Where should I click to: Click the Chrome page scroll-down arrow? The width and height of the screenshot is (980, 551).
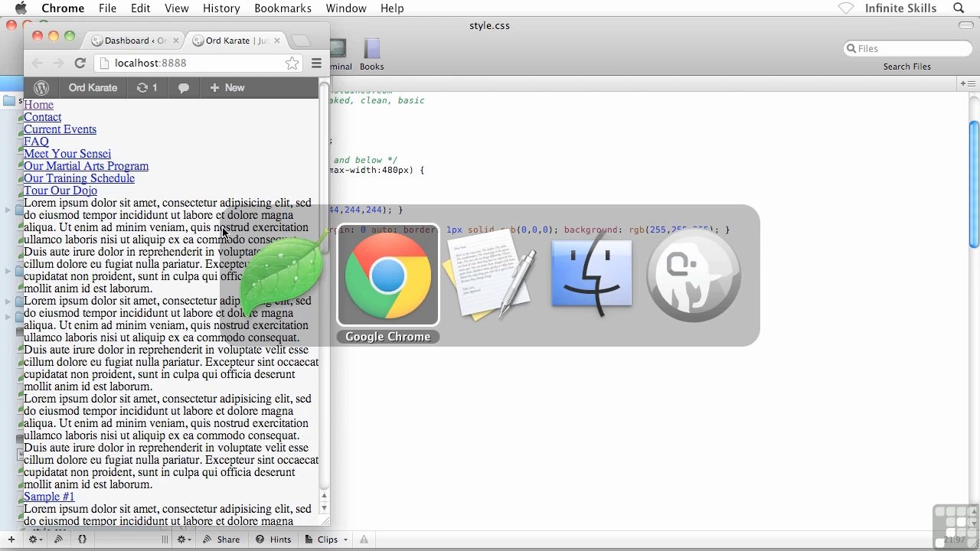tap(324, 508)
